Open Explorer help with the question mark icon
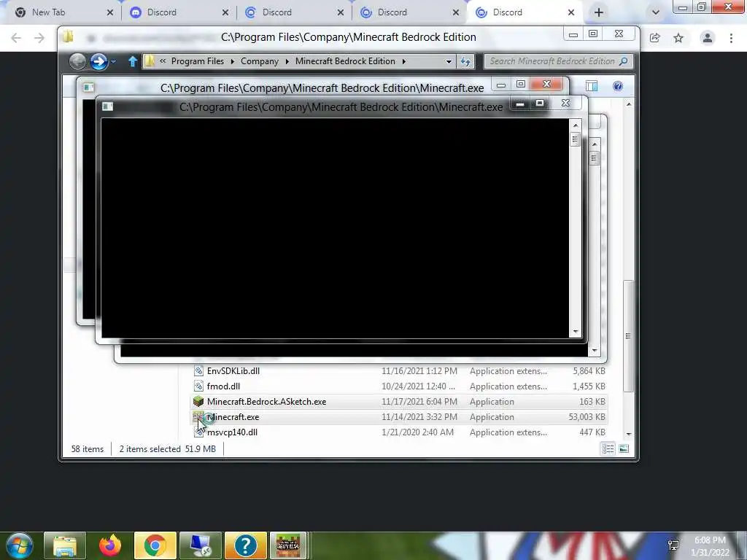Screen dimensions: 747x560 point(618,86)
